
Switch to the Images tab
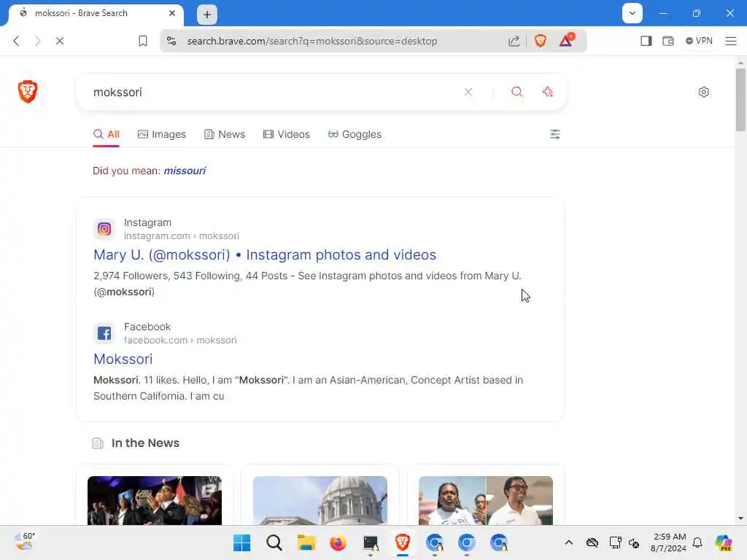point(162,134)
